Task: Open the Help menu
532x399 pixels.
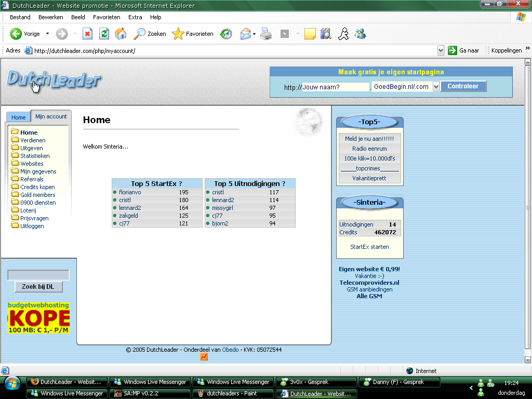Action: click(x=156, y=17)
